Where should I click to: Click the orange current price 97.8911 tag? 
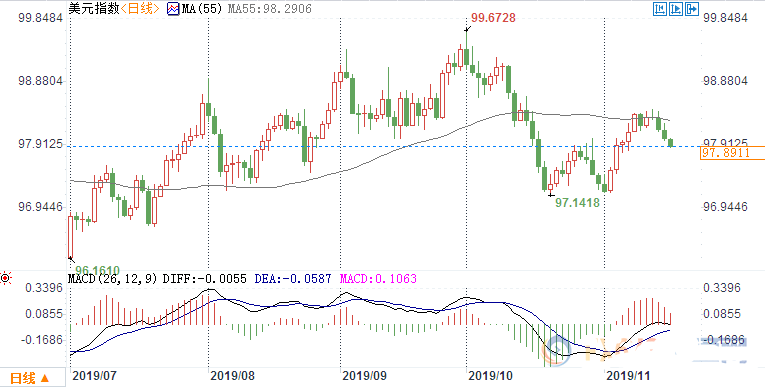732,154
